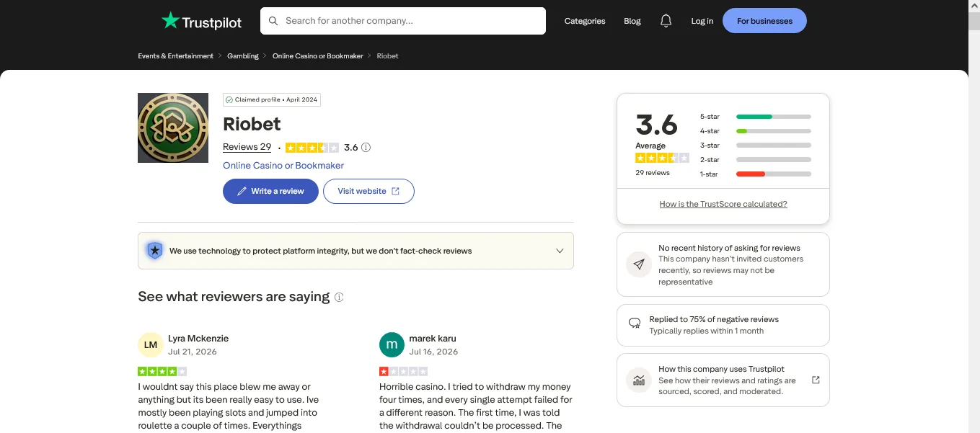Click Replied to 75% of negative reviews
Viewport: 980px width, 433px height.
coord(714,319)
